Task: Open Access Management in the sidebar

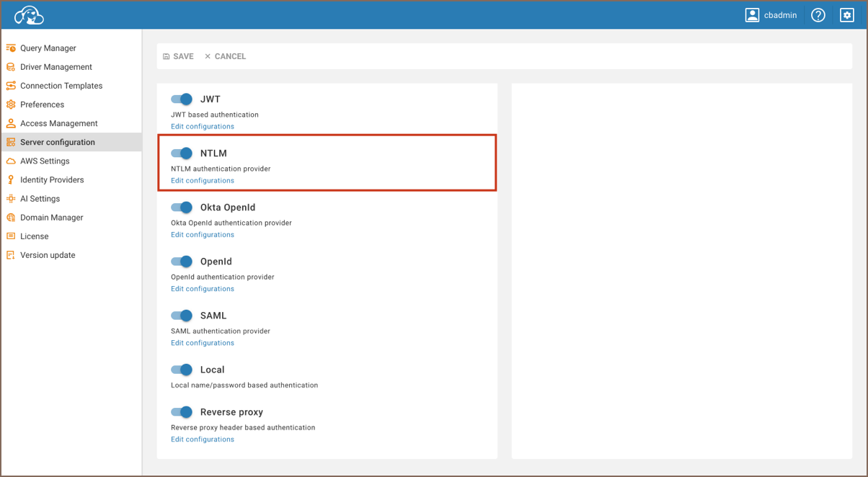Action: 58,123
